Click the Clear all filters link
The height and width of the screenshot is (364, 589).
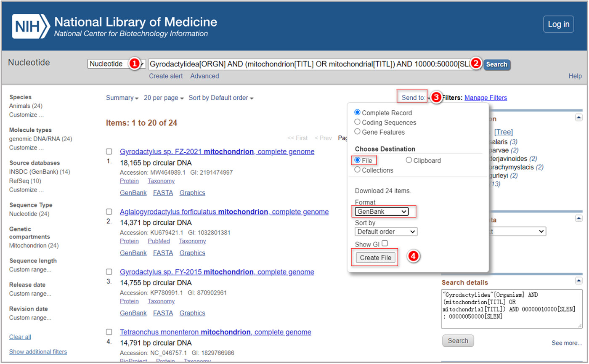tap(20, 337)
